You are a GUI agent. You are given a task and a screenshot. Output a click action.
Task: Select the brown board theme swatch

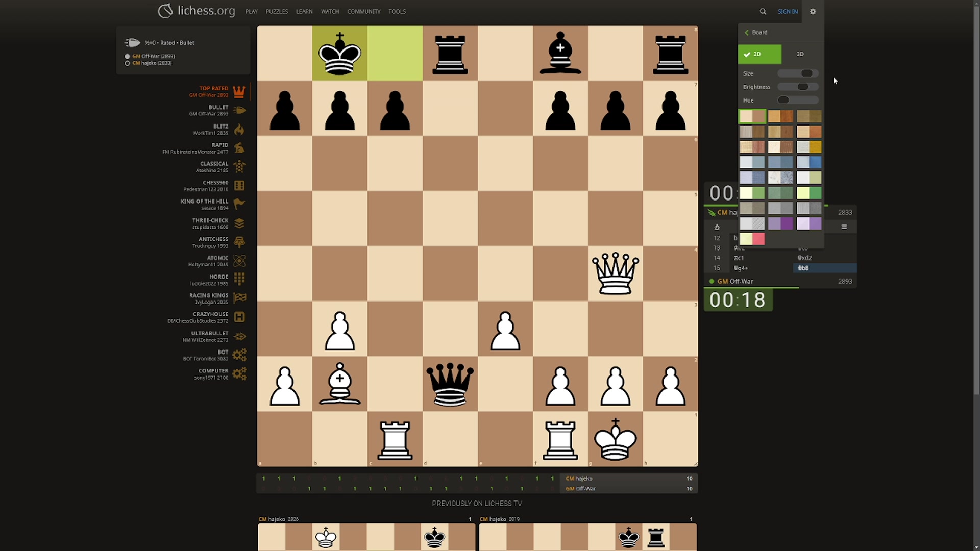pos(752,116)
